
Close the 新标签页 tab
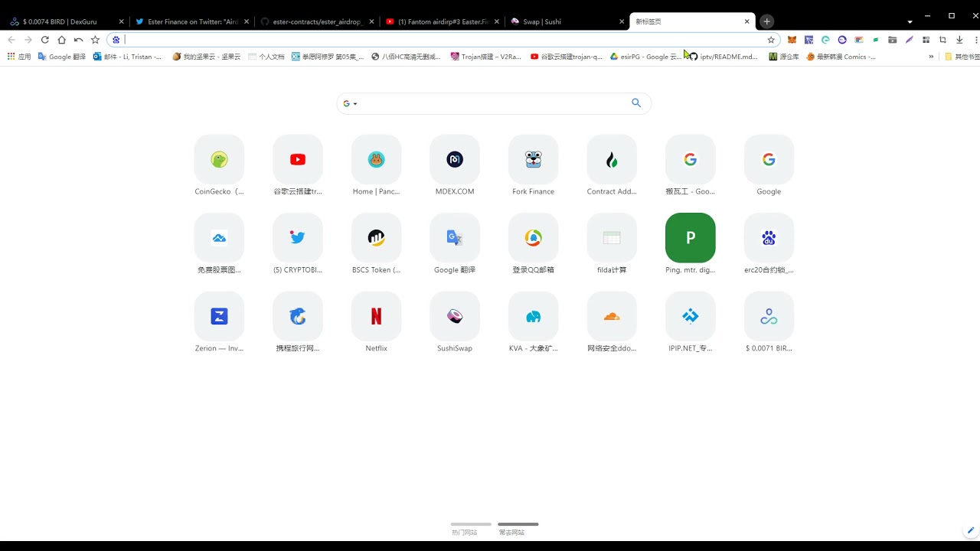(746, 21)
